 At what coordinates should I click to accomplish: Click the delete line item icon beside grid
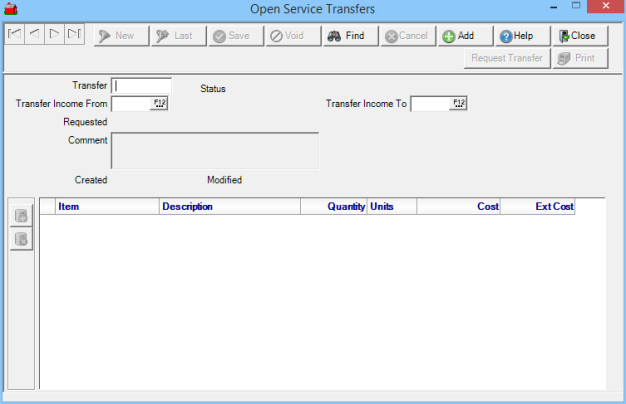(21, 239)
